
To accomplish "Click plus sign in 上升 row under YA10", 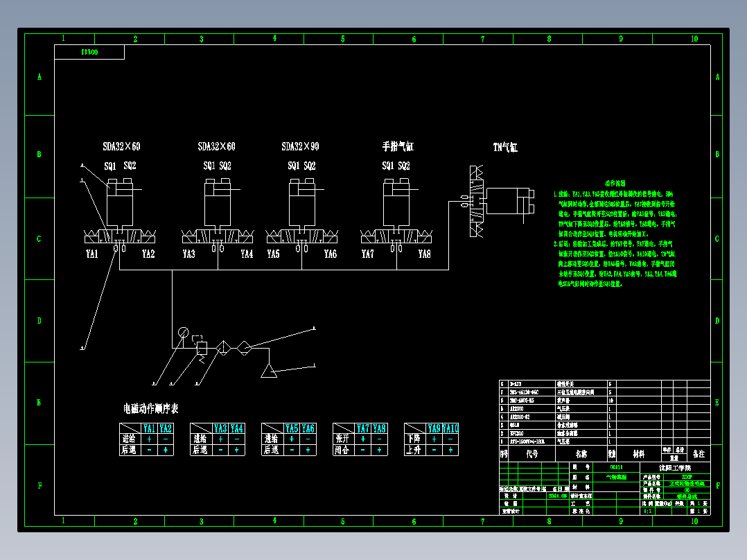I will 450,449.
